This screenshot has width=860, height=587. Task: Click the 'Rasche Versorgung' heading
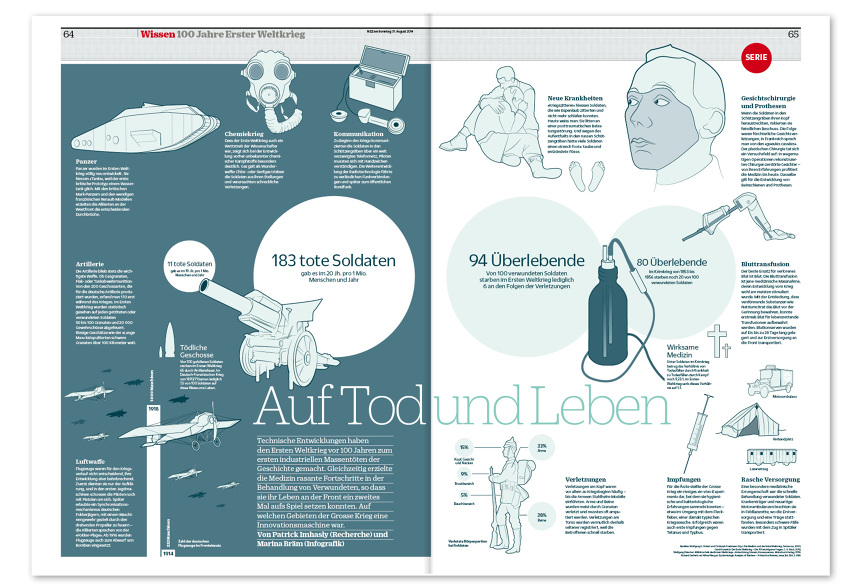tap(770, 479)
